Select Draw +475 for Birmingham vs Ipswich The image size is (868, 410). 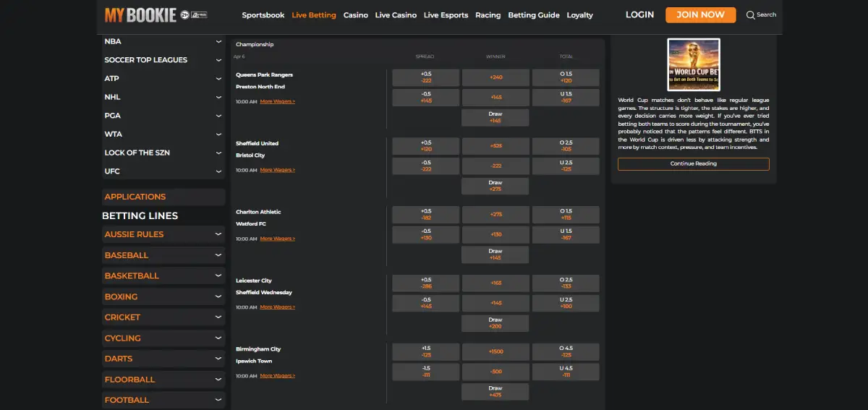pyautogui.click(x=495, y=392)
